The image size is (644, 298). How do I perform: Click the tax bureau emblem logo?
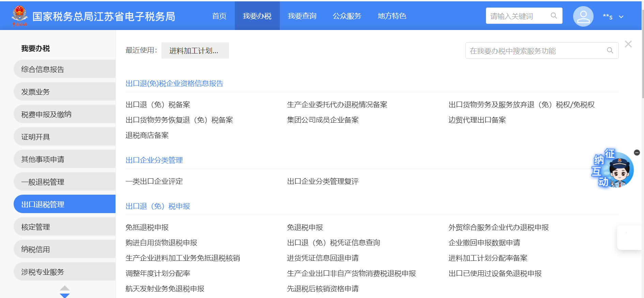pos(19,16)
